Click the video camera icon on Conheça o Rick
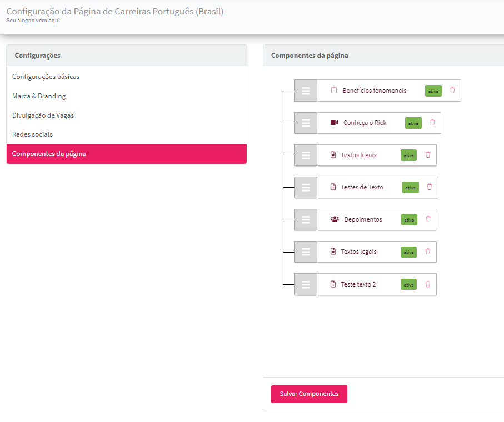 click(334, 123)
